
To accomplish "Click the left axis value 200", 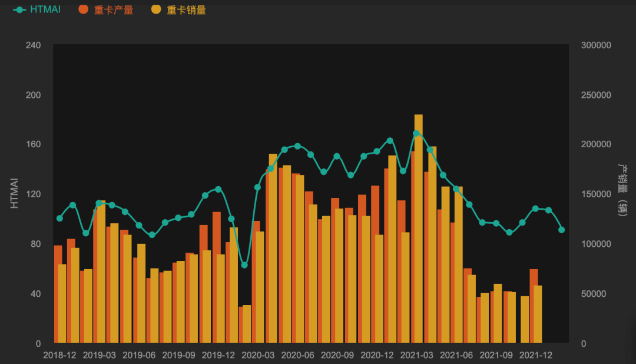I will coord(33,95).
